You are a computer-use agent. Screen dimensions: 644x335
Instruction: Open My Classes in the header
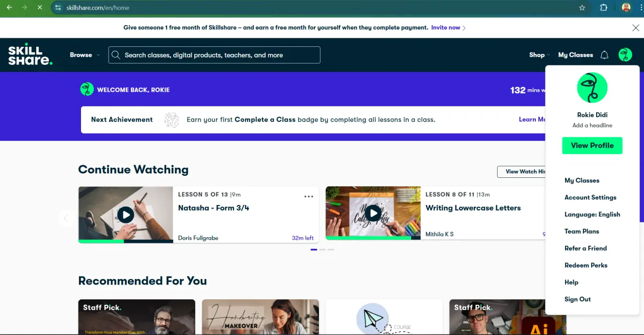click(x=576, y=55)
